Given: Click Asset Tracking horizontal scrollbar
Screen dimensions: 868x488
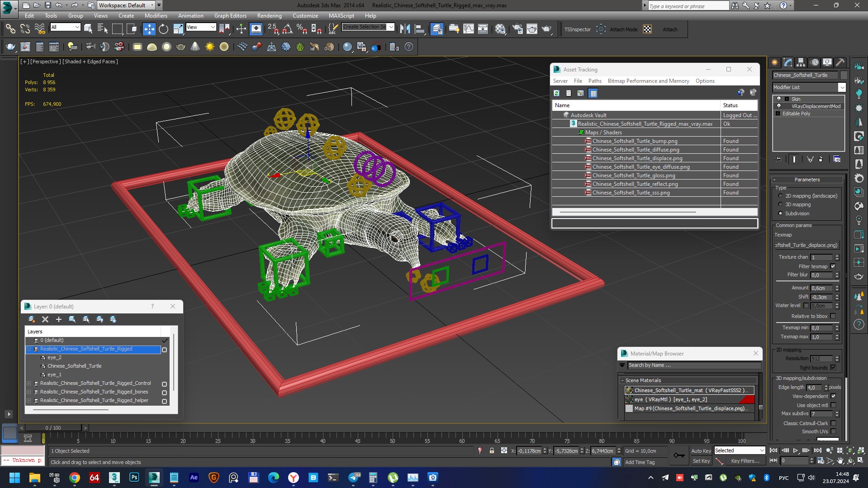Looking at the screenshot, I should click(628, 212).
